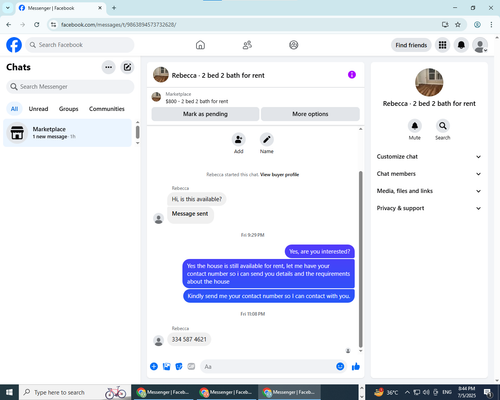Click the bookmark star in address bar

(458, 24)
